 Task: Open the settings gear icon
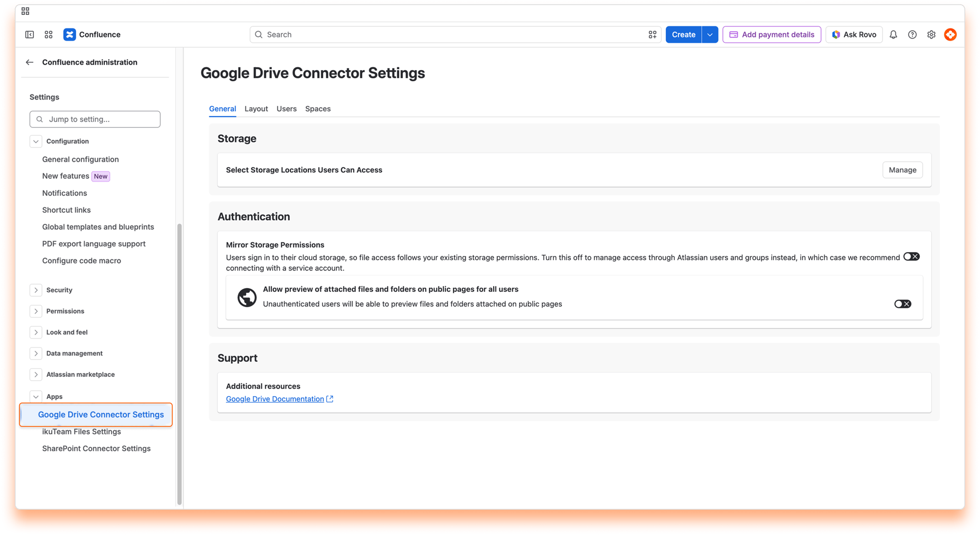click(x=931, y=34)
